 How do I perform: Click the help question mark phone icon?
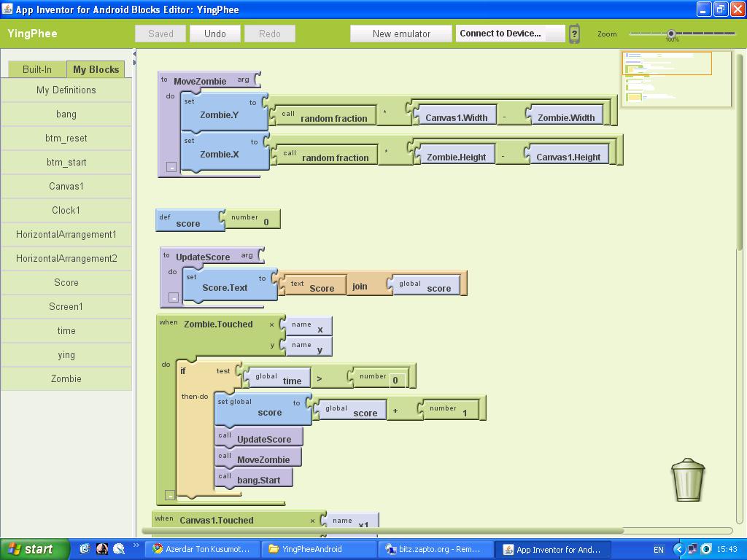[x=575, y=34]
